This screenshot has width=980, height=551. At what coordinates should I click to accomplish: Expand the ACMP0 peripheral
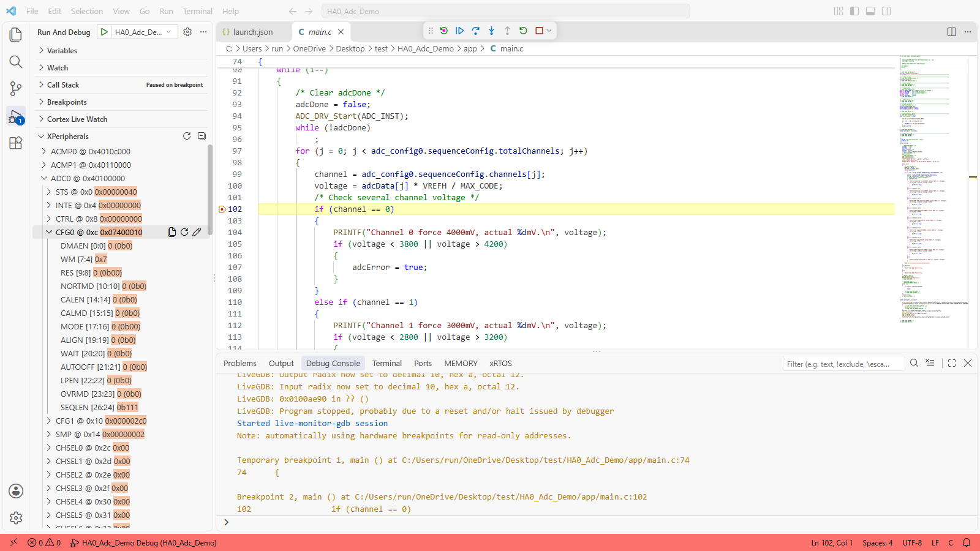tap(44, 151)
